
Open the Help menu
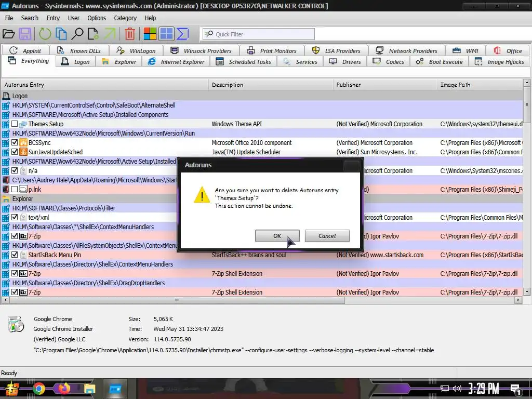coord(150,18)
